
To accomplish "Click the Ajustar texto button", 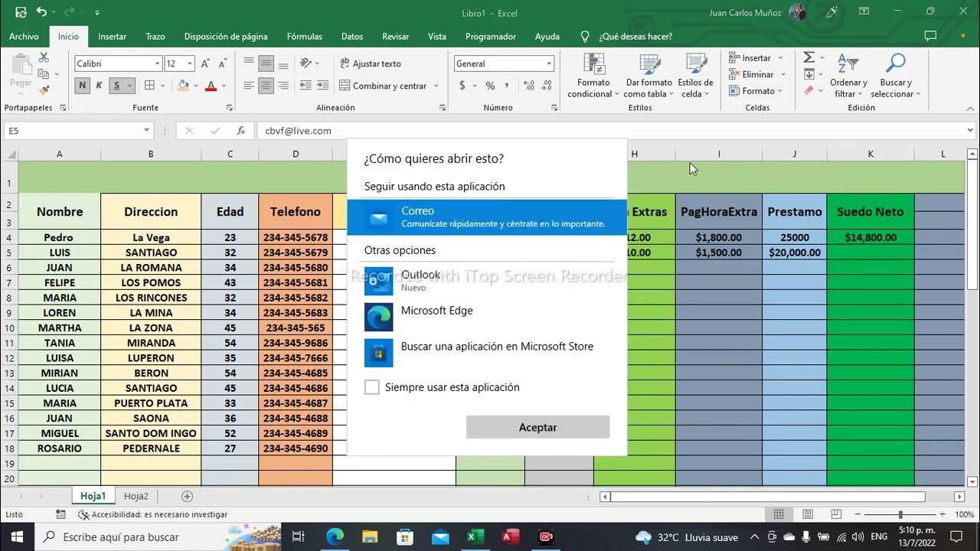I will [x=371, y=64].
